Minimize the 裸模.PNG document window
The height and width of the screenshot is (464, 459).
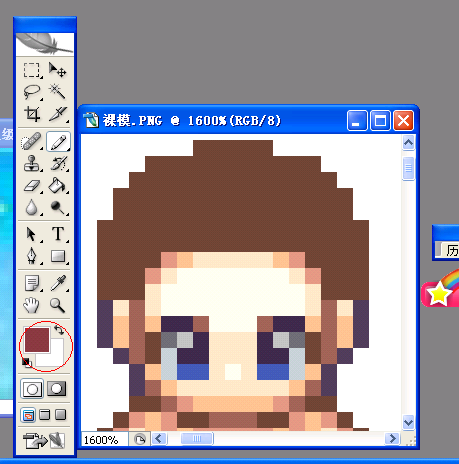pyautogui.click(x=357, y=120)
